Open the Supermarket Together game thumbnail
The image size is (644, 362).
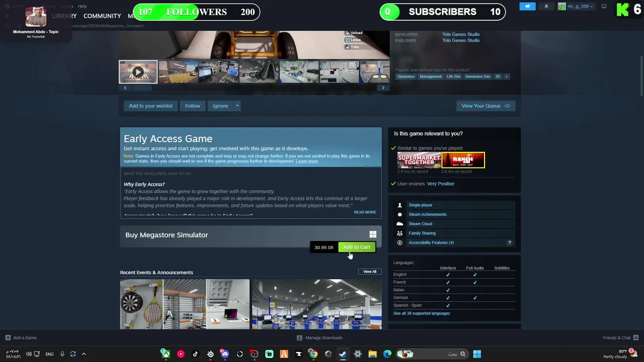coord(419,160)
